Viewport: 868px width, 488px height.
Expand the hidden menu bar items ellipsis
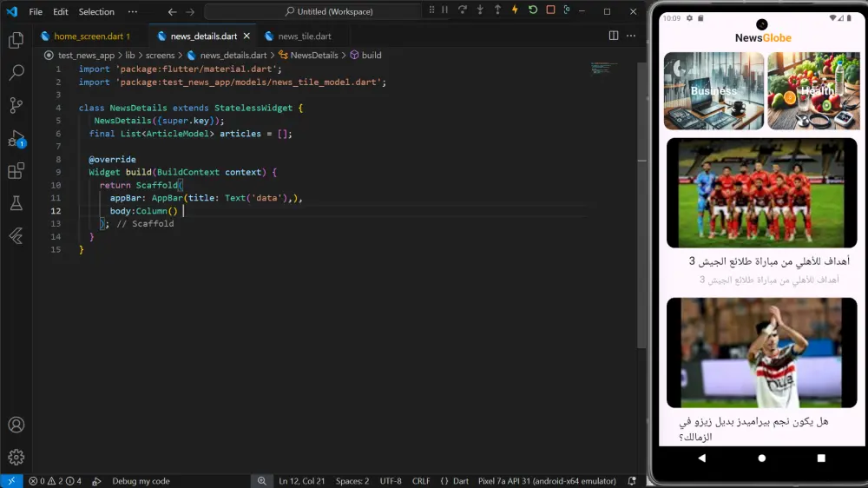[132, 12]
